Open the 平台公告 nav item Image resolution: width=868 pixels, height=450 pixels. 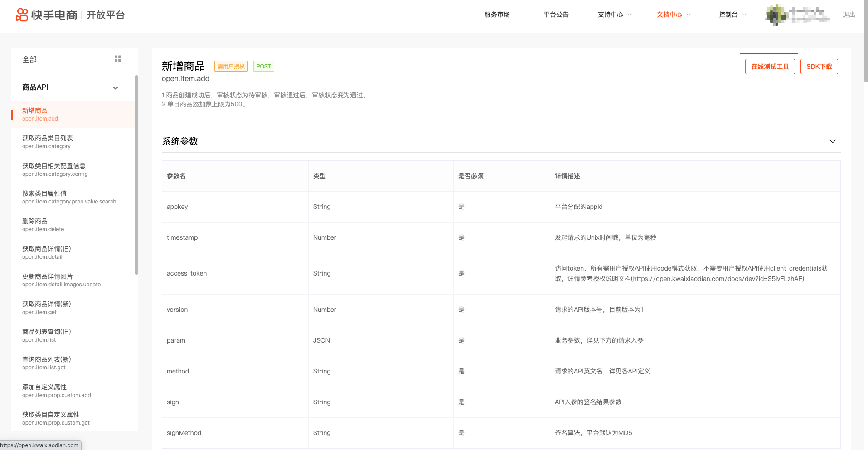pyautogui.click(x=556, y=15)
